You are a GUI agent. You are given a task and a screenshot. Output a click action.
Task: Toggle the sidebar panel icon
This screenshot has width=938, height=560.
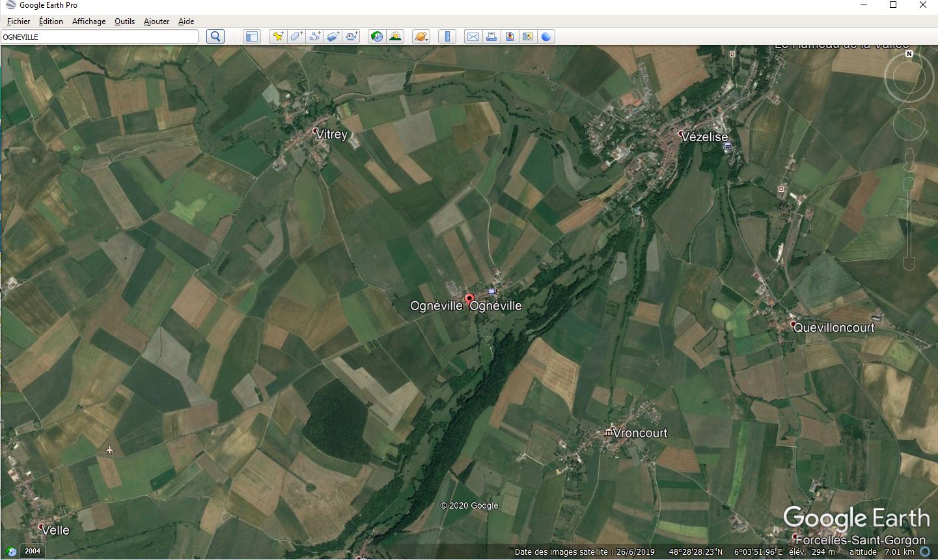[251, 36]
